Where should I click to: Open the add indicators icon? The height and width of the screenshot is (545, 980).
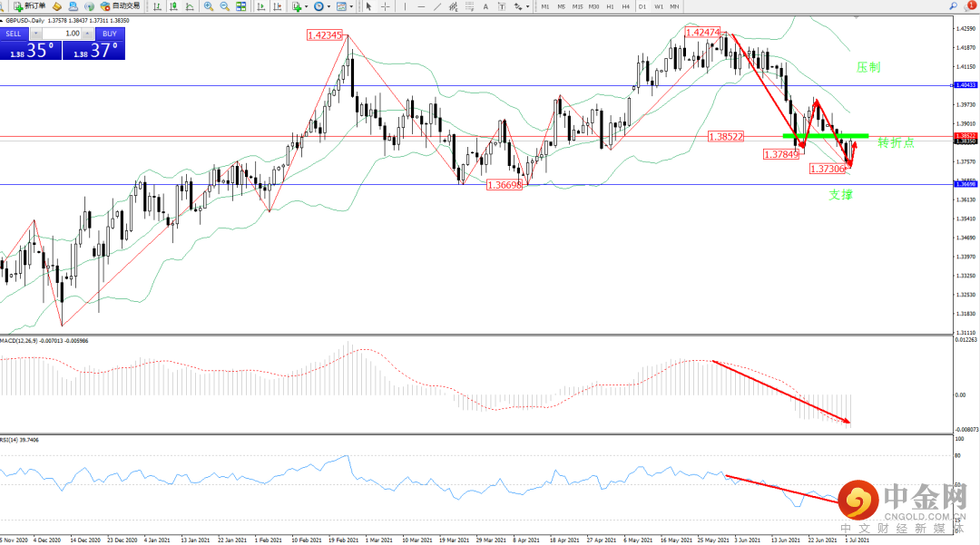297,6
